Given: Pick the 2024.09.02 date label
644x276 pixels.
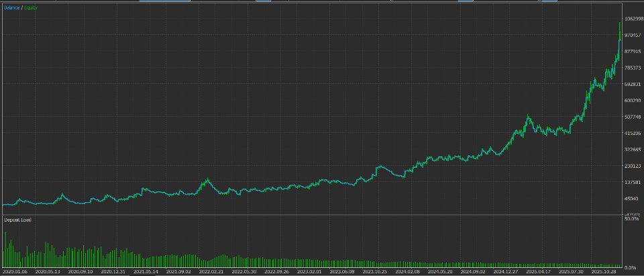Looking at the screenshot, I should point(473,272).
